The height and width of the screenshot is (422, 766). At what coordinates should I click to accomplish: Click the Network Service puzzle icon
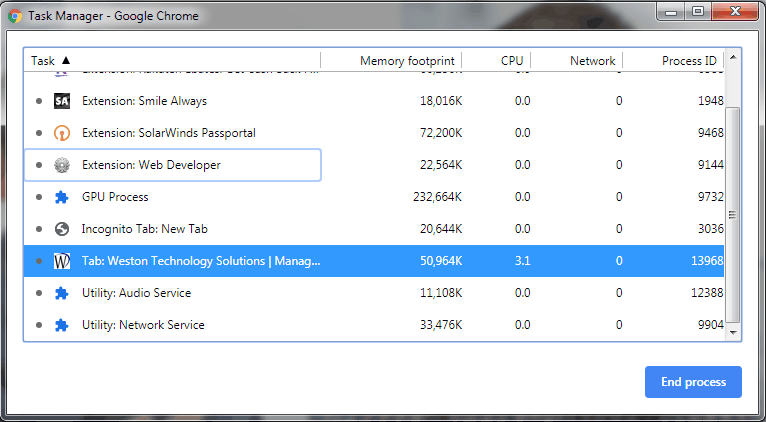(x=62, y=325)
